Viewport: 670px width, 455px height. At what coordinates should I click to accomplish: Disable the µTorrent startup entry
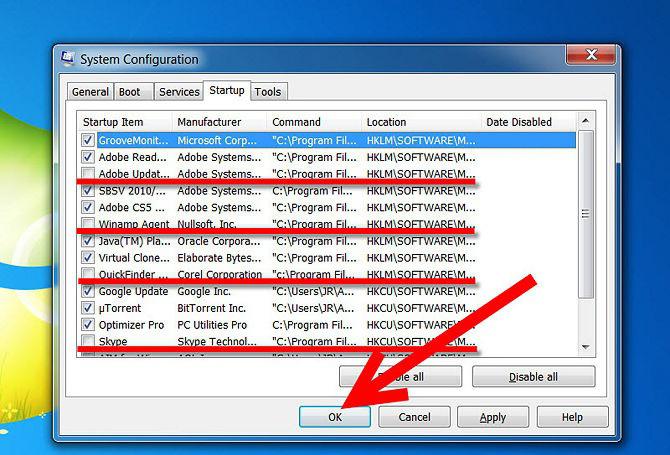(x=89, y=308)
